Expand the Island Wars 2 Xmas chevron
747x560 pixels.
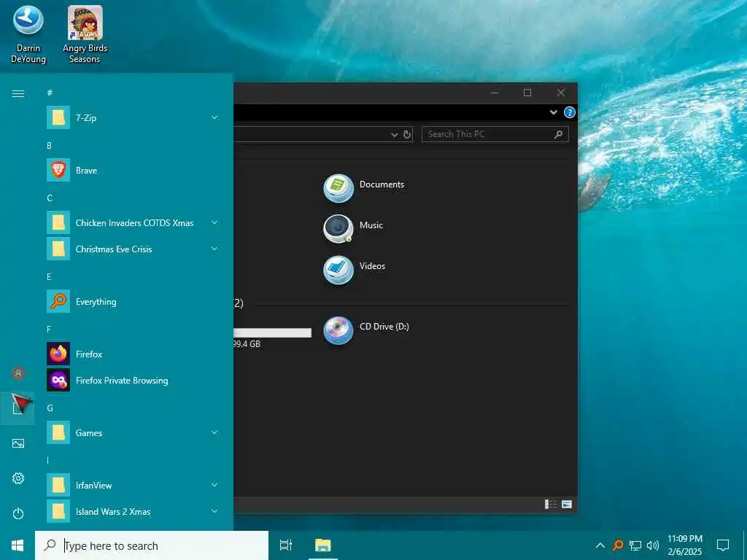click(x=214, y=511)
